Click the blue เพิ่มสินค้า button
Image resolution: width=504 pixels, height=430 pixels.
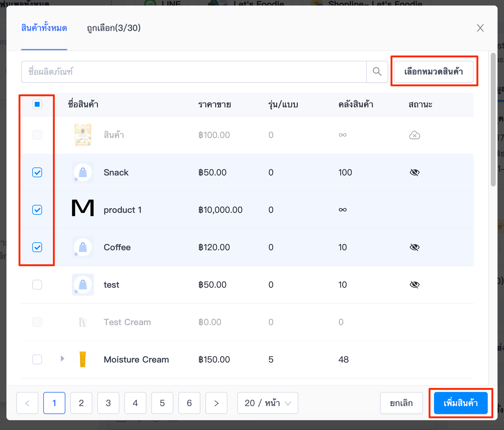pos(461,403)
